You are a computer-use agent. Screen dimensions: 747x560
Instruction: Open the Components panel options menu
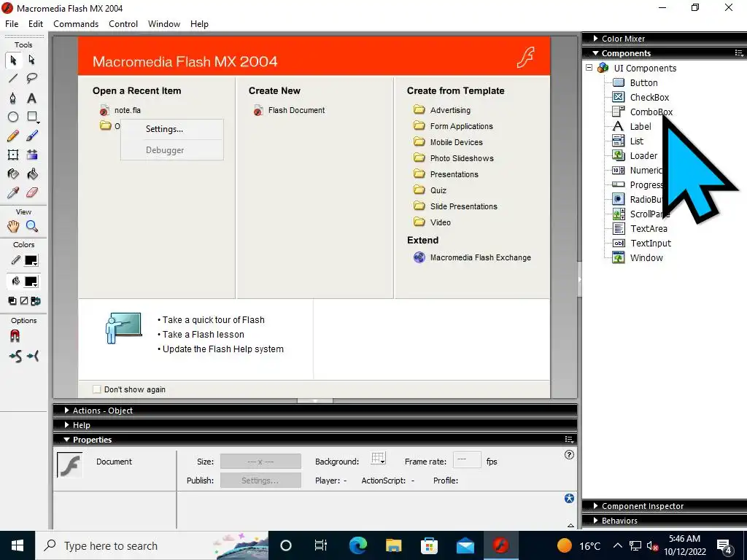[740, 53]
